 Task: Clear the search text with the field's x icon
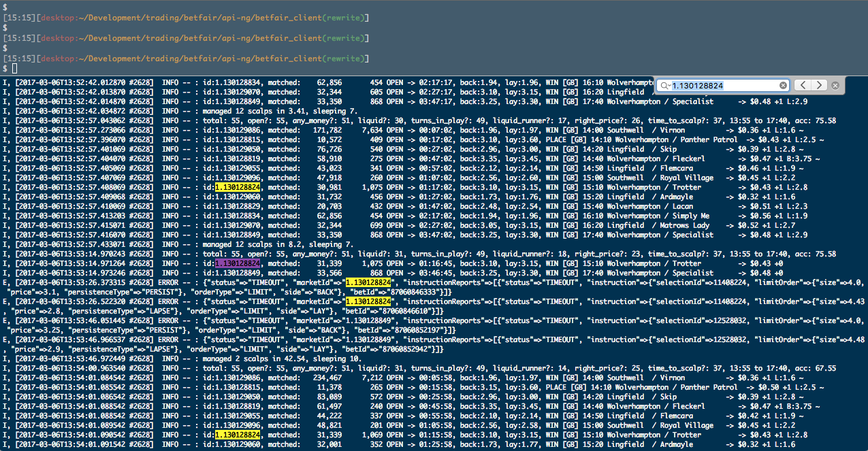point(783,86)
